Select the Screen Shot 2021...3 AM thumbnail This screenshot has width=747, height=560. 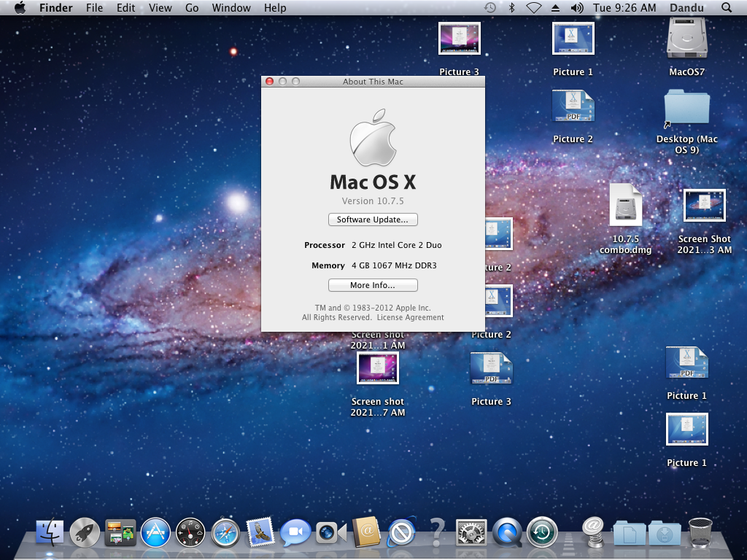click(x=705, y=205)
